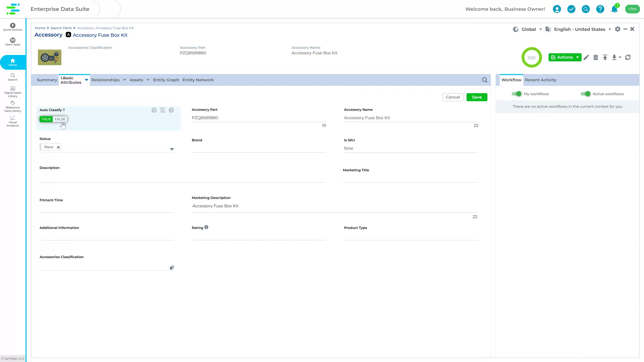Expand the Actions dropdown arrow
The height and width of the screenshot is (362, 644).
577,57
